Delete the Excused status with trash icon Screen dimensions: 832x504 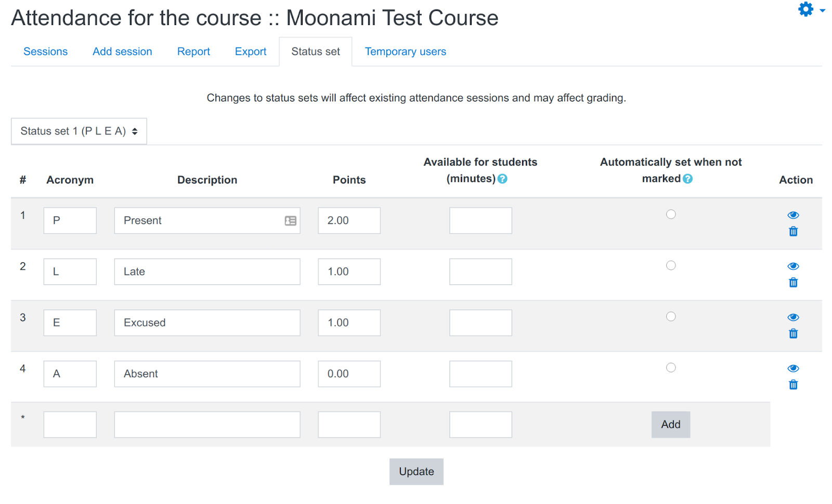(793, 333)
